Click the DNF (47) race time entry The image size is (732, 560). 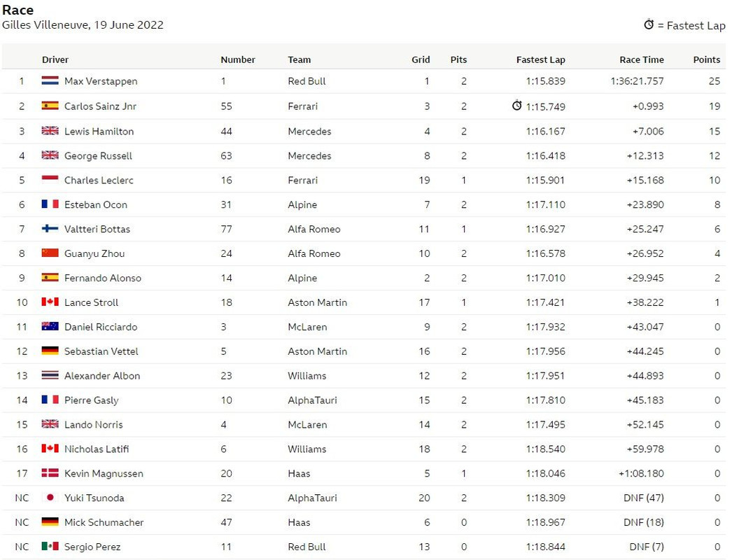pyautogui.click(x=643, y=498)
